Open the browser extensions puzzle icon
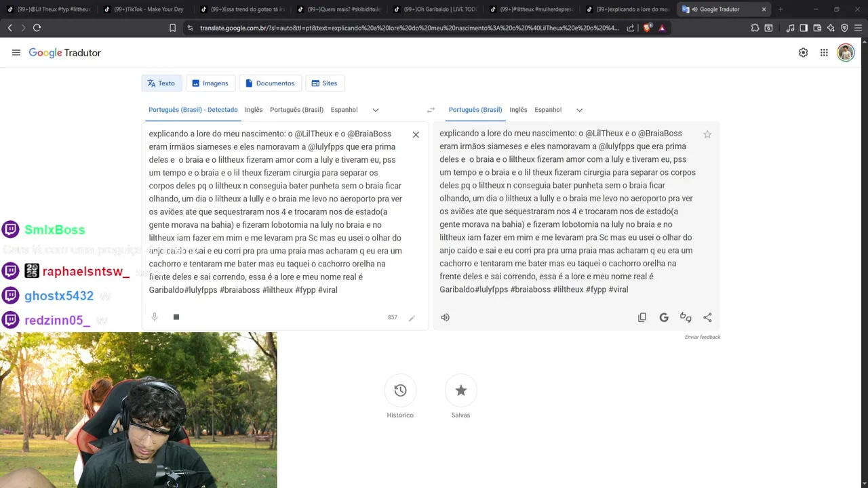Screen dimensions: 868x488 click(755, 28)
